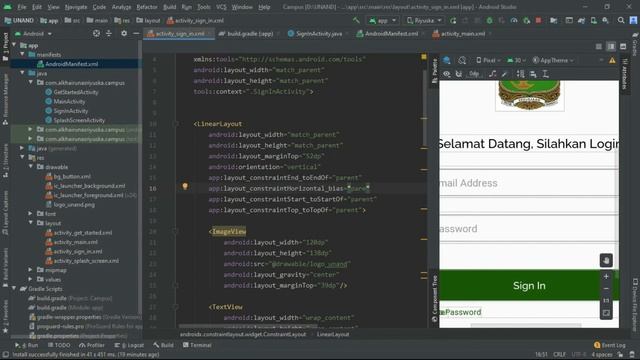Viewport: 640px width, 360px height.
Task: Open the Refactor menu
Action: (x=147, y=7)
